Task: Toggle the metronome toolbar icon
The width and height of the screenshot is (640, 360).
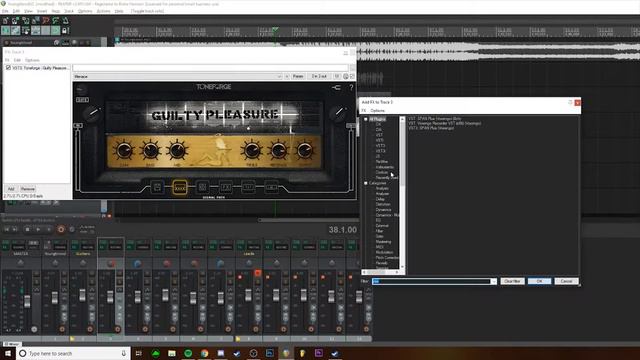Action: [66, 20]
